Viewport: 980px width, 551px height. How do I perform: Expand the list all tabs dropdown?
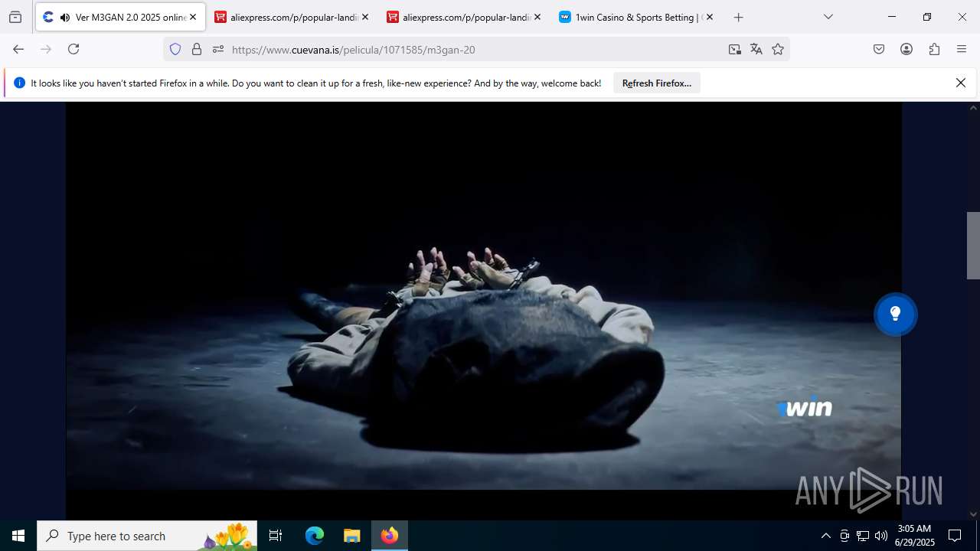point(828,17)
